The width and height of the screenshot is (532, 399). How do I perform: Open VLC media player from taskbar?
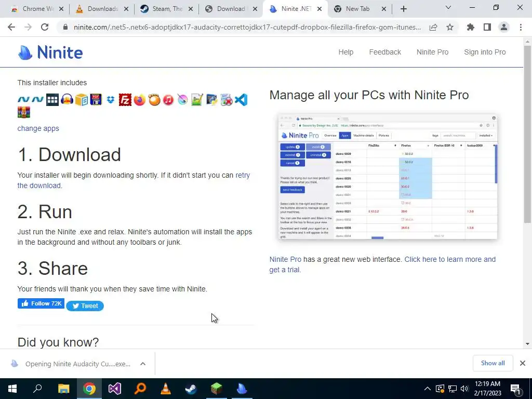[x=165, y=389]
